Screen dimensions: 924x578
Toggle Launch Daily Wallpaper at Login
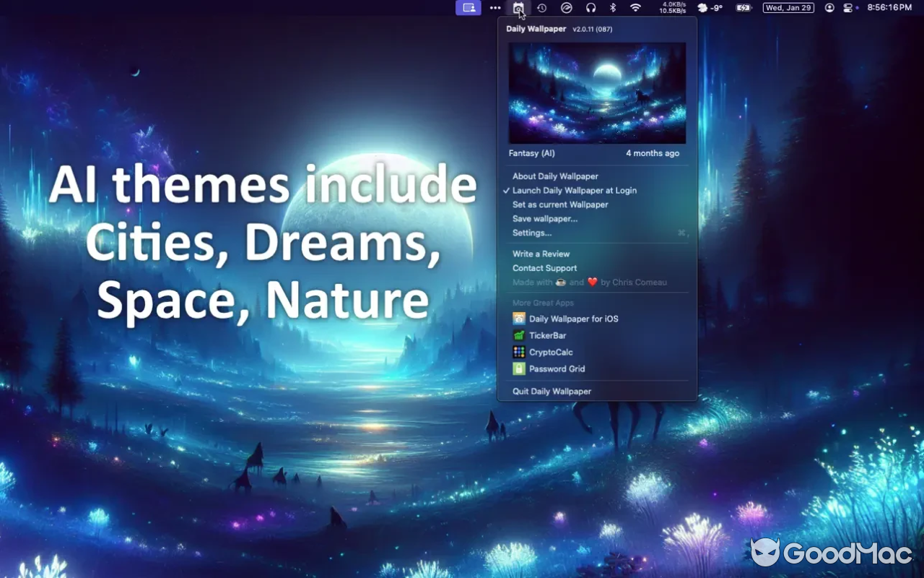(x=574, y=191)
